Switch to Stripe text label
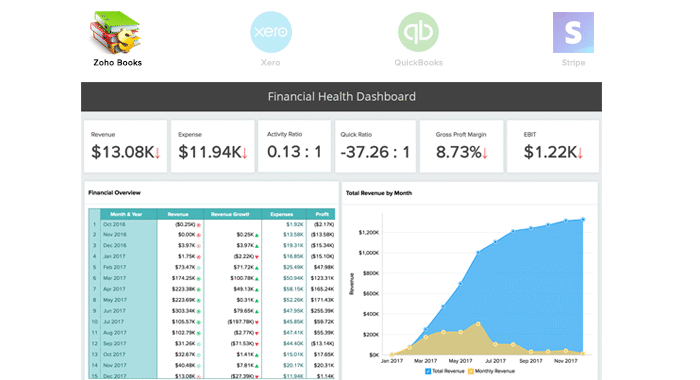Viewport: 700px width, 380px height. (x=573, y=63)
